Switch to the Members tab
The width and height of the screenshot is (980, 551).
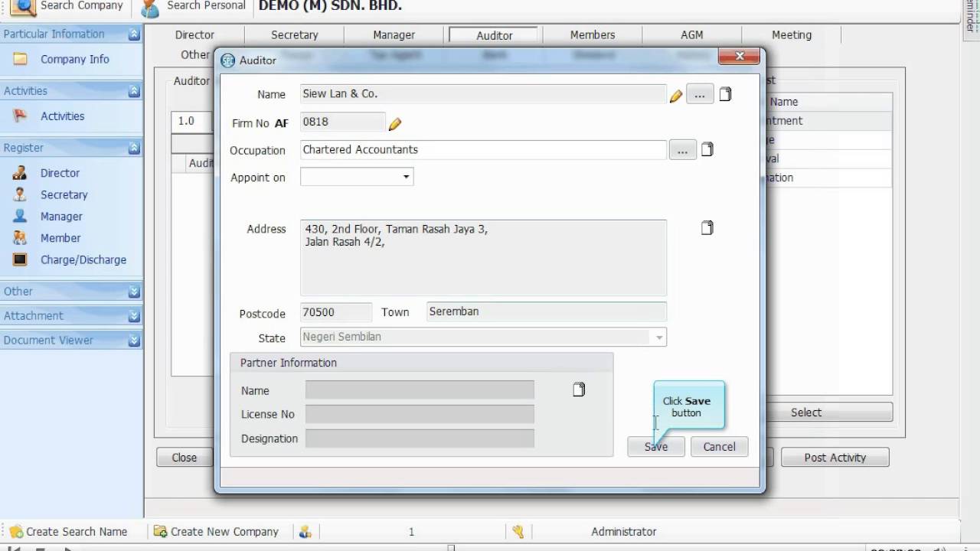tap(592, 35)
